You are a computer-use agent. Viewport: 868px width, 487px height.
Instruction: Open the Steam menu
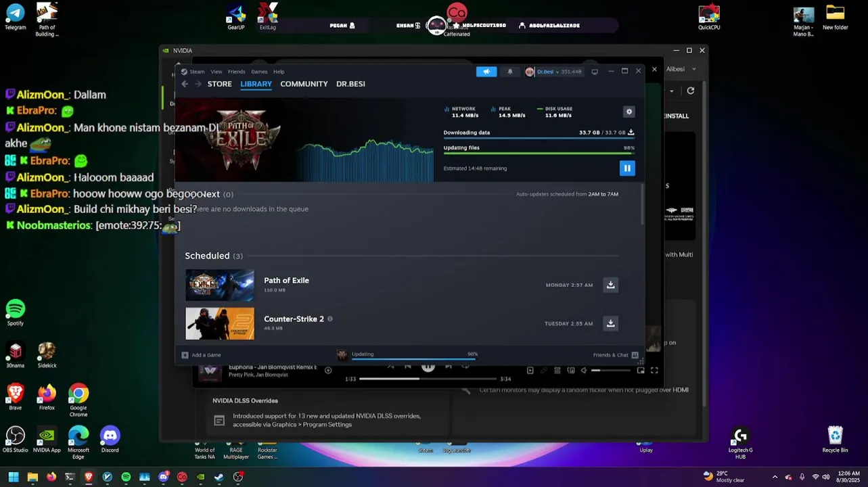click(x=197, y=72)
